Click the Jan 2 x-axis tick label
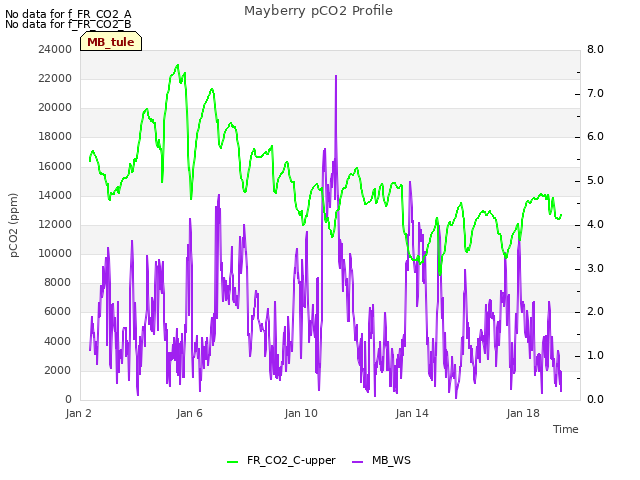Viewport: 640px width, 480px height. (78, 413)
